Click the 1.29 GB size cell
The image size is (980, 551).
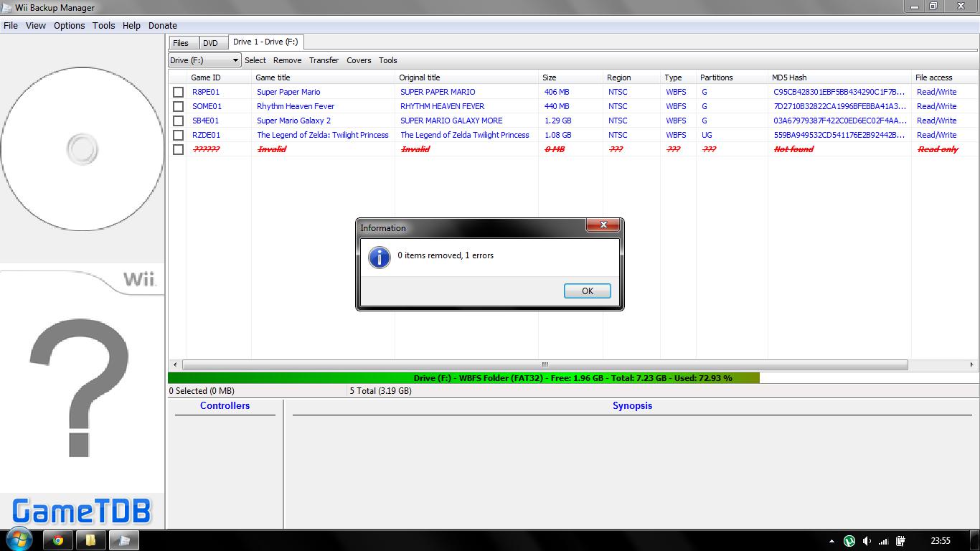(558, 121)
